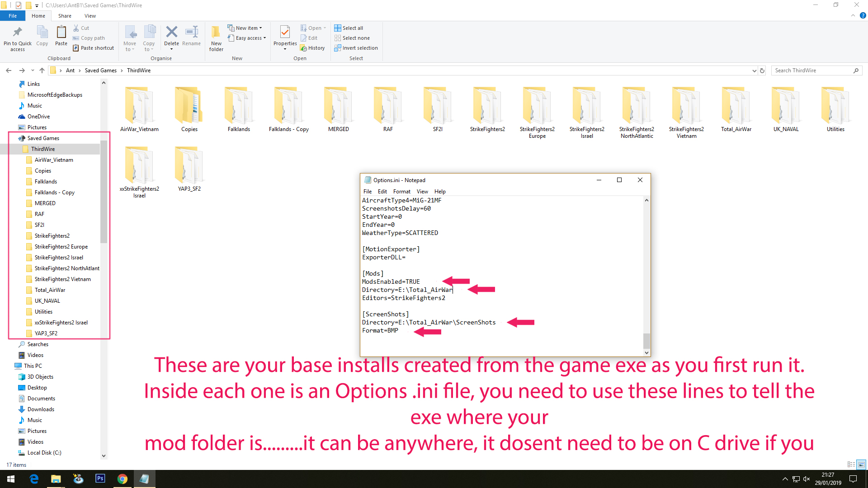868x488 pixels.
Task: Open Notepad's Edit menu
Action: [382, 192]
